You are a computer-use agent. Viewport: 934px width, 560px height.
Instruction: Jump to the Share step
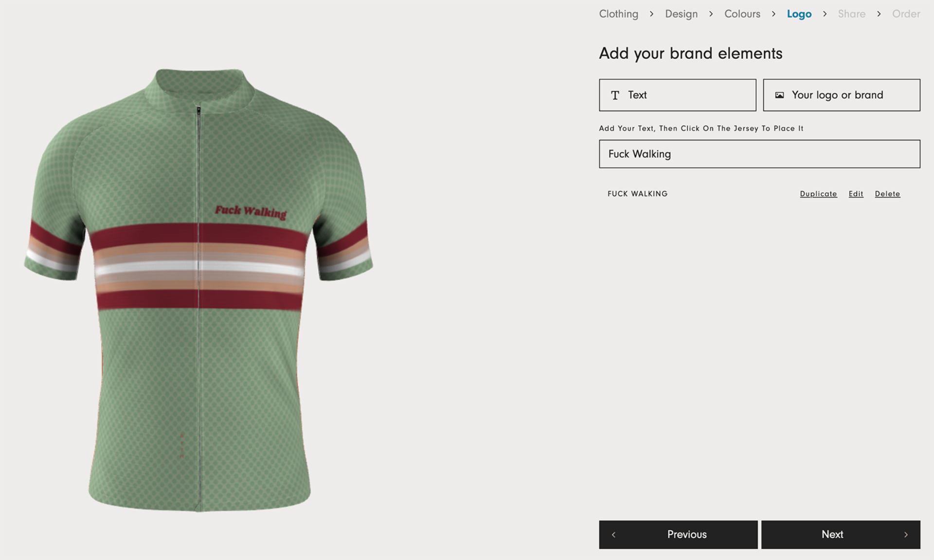pos(851,14)
